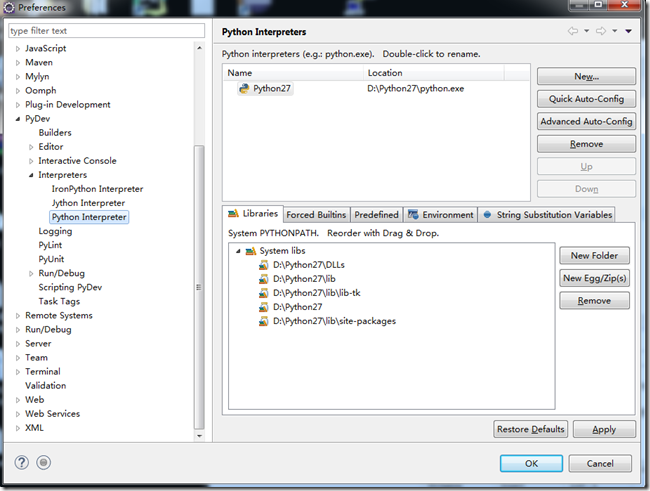The width and height of the screenshot is (650, 491).
Task: Click the Cancel button
Action: (600, 463)
